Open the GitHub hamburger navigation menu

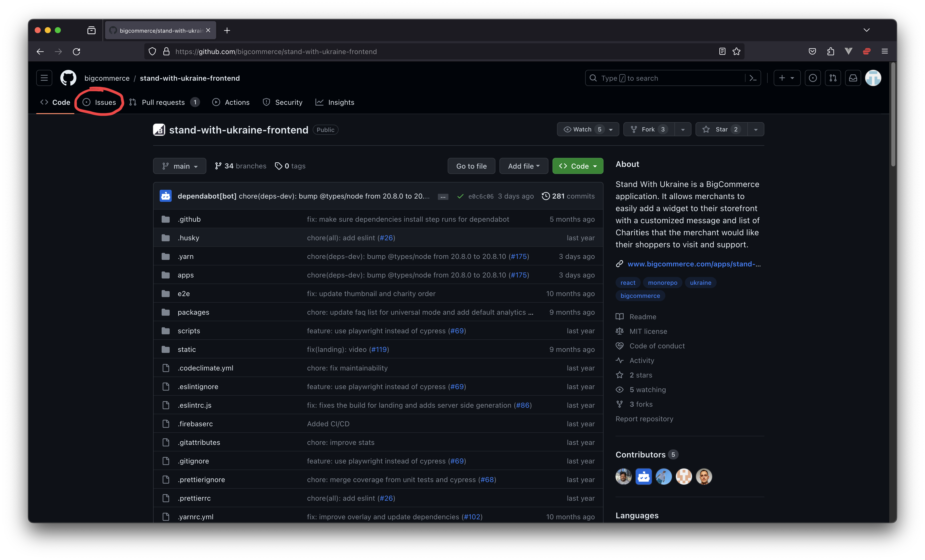pyautogui.click(x=44, y=78)
